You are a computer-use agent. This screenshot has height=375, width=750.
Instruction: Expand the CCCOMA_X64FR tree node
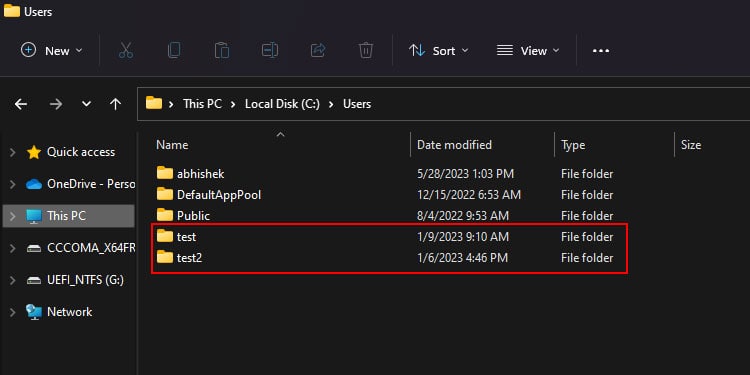click(13, 248)
